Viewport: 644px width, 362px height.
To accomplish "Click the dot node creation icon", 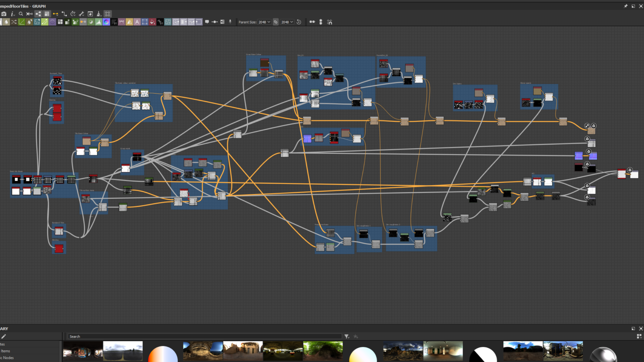I will [x=214, y=22].
